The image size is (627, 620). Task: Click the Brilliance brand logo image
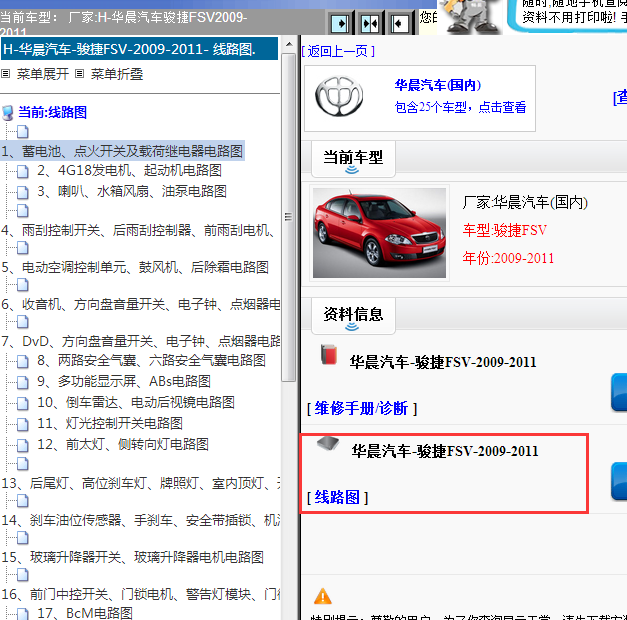[339, 96]
